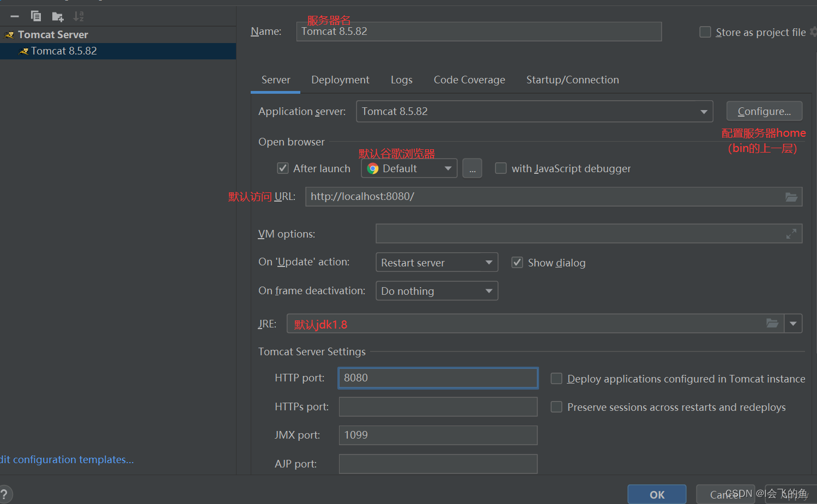Click the expand icon in VM options field

[x=791, y=234]
